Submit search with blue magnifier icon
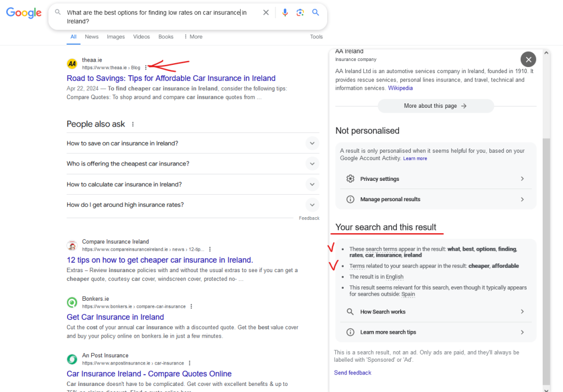 (x=316, y=13)
